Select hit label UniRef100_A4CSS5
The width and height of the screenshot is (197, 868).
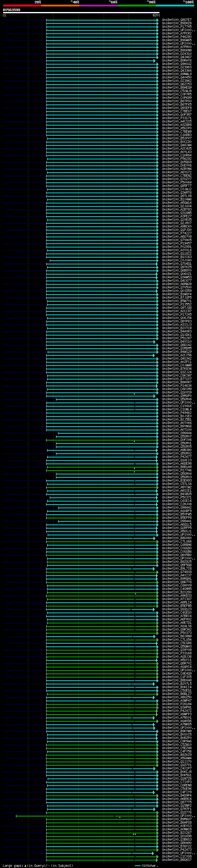click(x=177, y=122)
